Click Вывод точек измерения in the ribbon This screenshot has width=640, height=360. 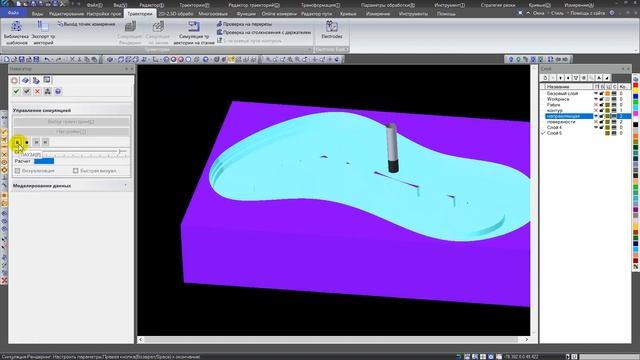(86, 24)
